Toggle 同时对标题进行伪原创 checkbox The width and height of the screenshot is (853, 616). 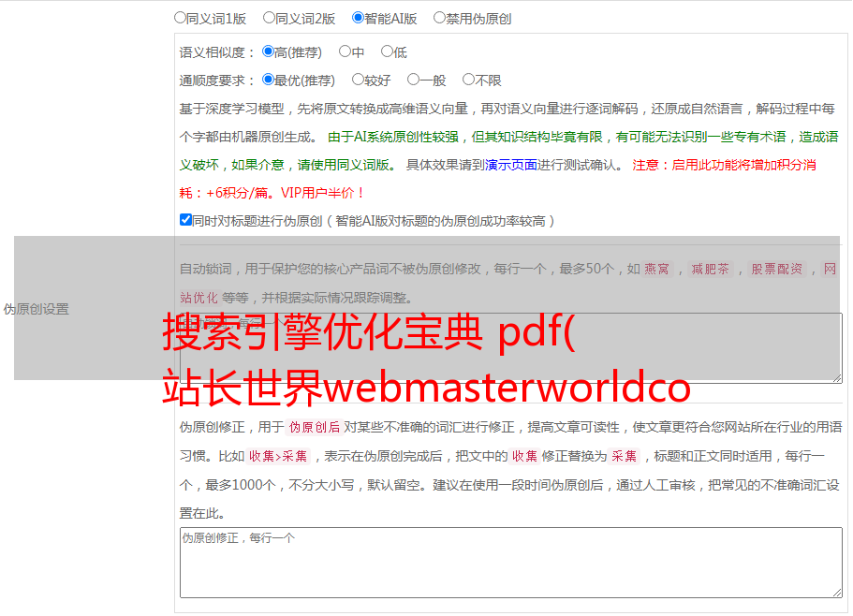pos(185,220)
